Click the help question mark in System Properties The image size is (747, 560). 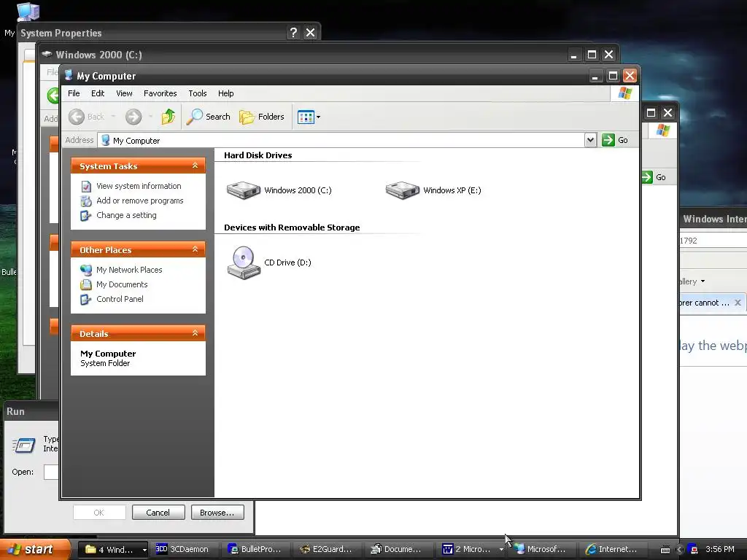[293, 32]
